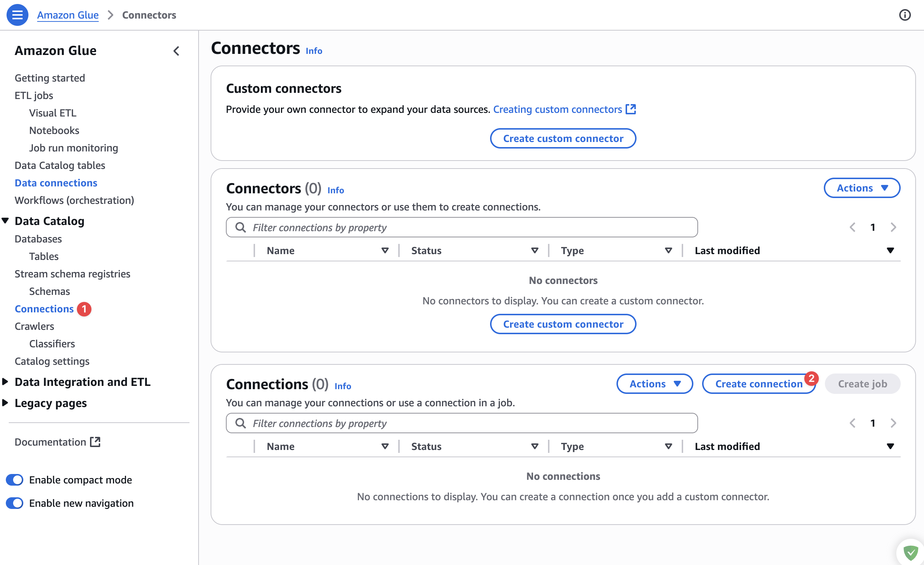Open ETL jobs in sidebar
The height and width of the screenshot is (565, 924).
click(x=34, y=95)
